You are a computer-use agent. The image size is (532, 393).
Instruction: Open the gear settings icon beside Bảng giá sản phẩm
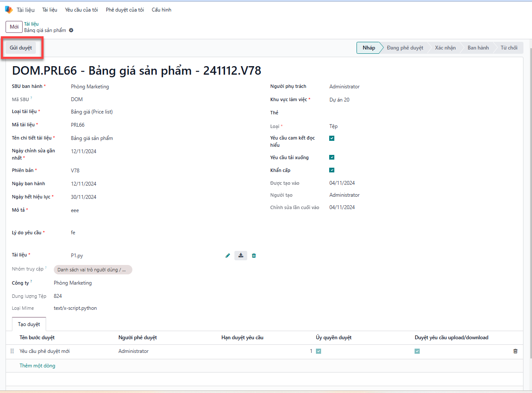pos(71,30)
